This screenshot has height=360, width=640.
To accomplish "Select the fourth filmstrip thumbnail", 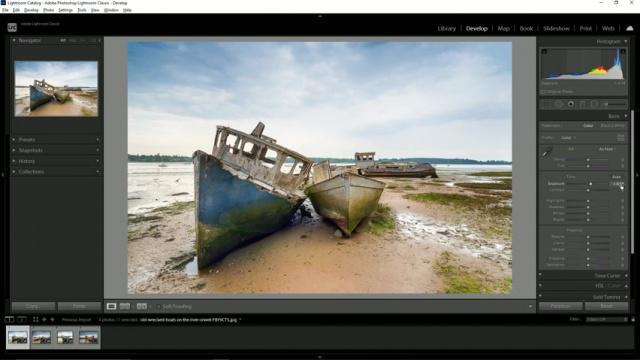I will tap(89, 338).
